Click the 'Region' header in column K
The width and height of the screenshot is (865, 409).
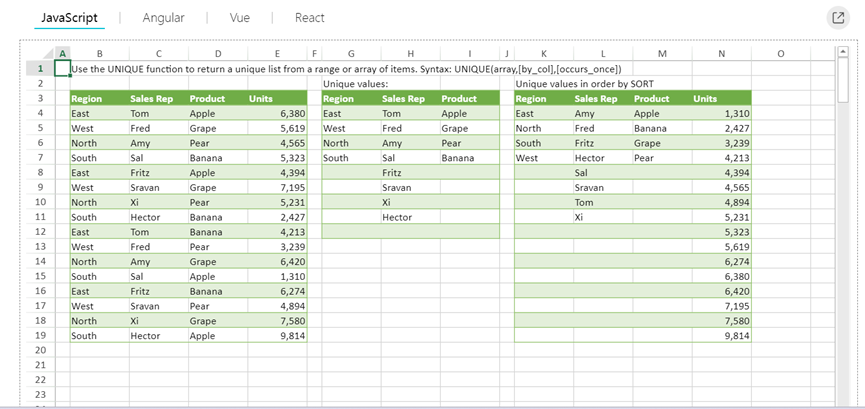(544, 99)
